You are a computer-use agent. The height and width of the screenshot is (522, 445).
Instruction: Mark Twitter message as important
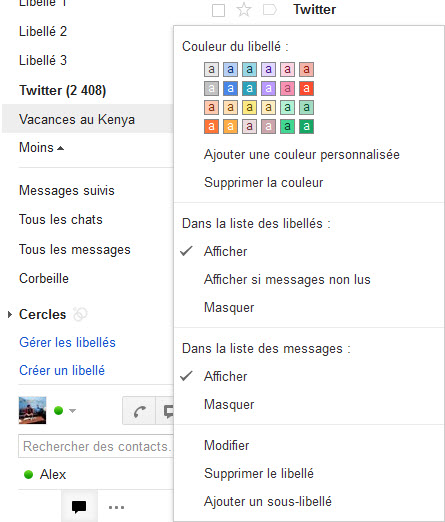269,10
